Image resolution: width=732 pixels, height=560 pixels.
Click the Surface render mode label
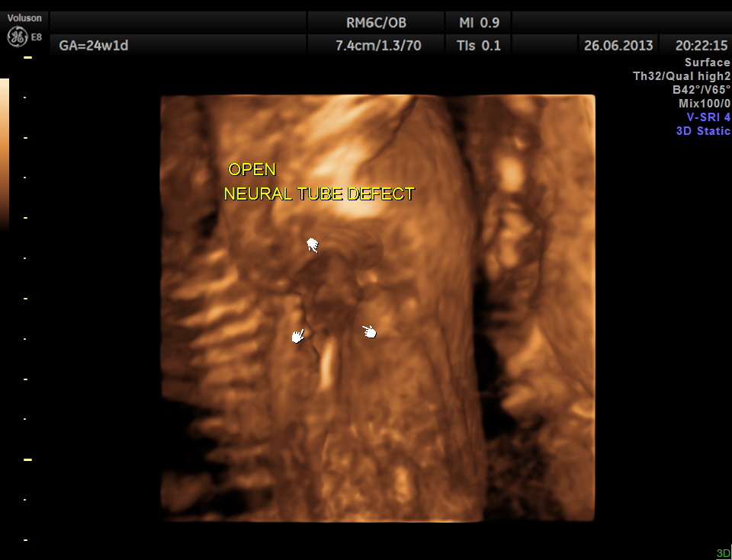coord(707,62)
